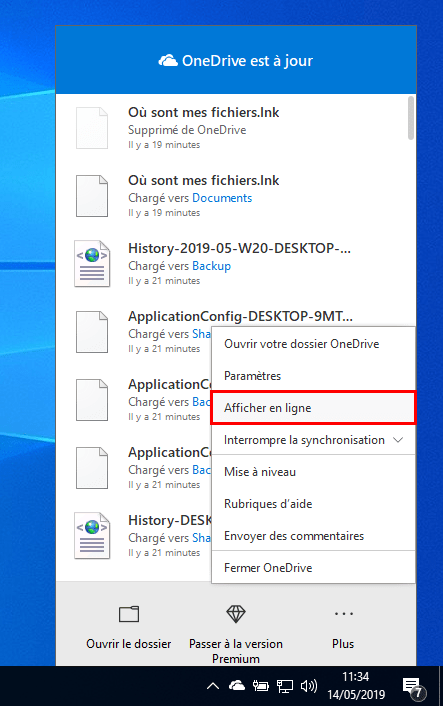The image size is (443, 706).
Task: Click the battery power tray icon
Action: [x=261, y=686]
